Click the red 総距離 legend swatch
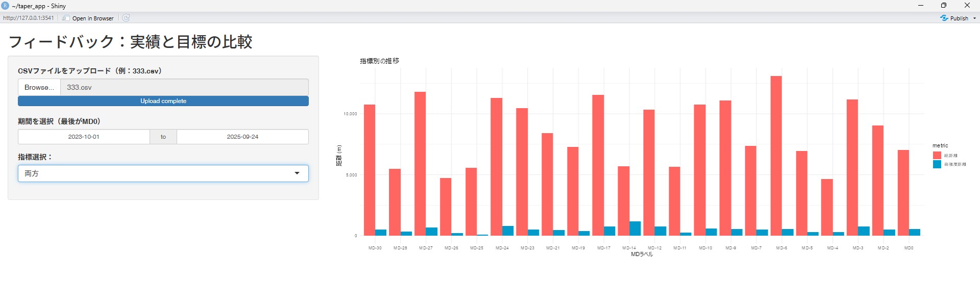 (x=937, y=156)
